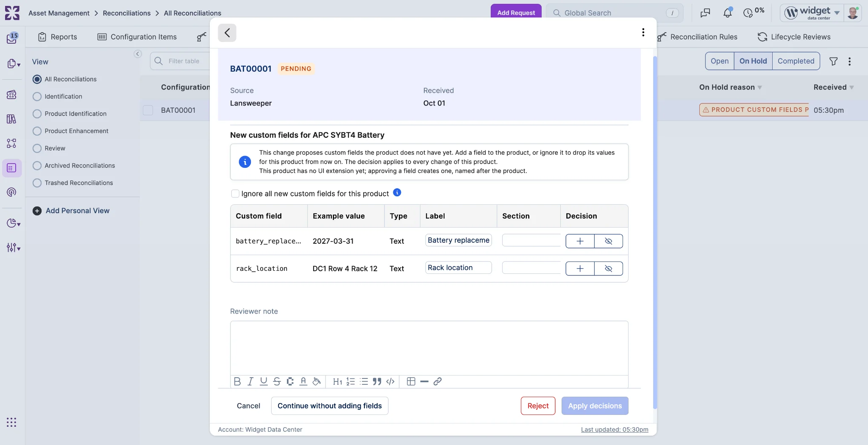Image resolution: width=868 pixels, height=445 pixels.
Task: Click info icon next to Ignore checkbox
Action: [x=397, y=192]
